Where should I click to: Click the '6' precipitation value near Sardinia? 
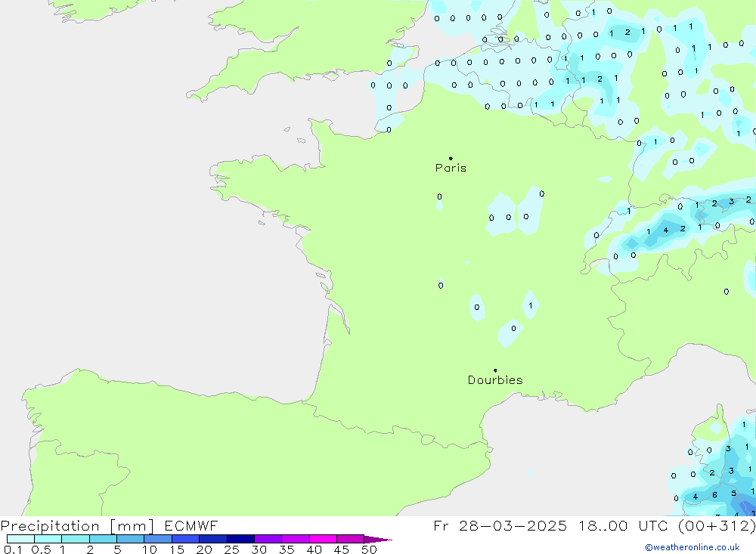[714, 495]
